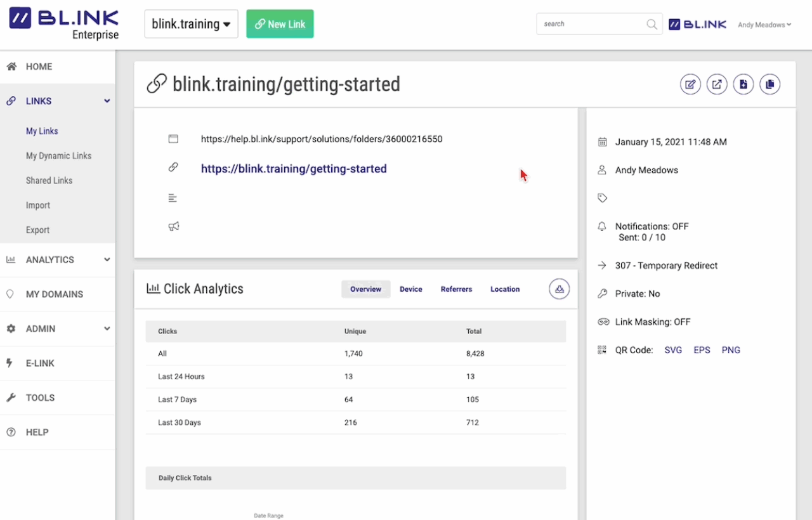
Task: Click the chain icon beside link title
Action: (157, 84)
